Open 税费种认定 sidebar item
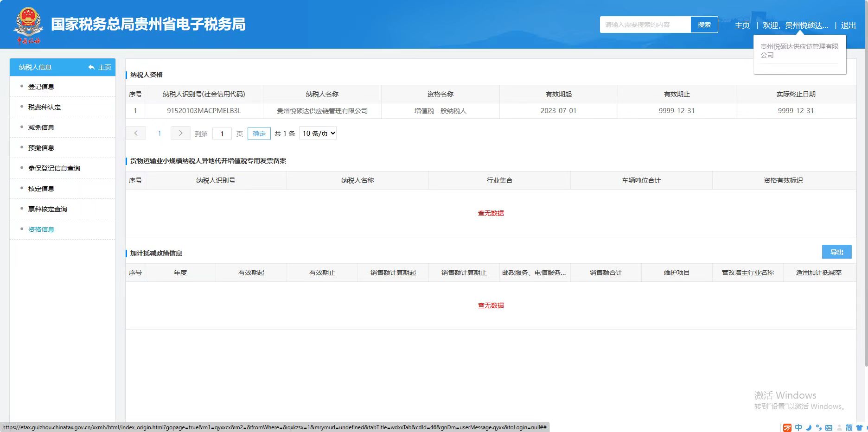The width and height of the screenshot is (868, 432). (x=45, y=107)
